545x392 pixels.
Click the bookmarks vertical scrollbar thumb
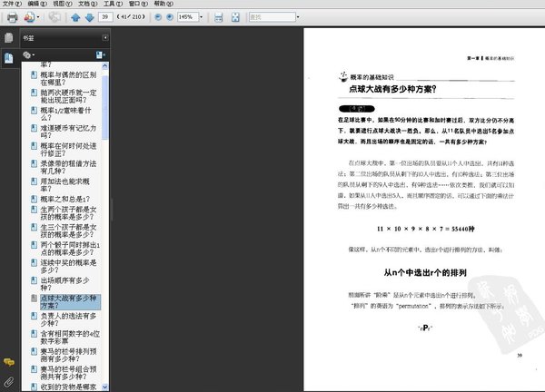pyautogui.click(x=105, y=108)
